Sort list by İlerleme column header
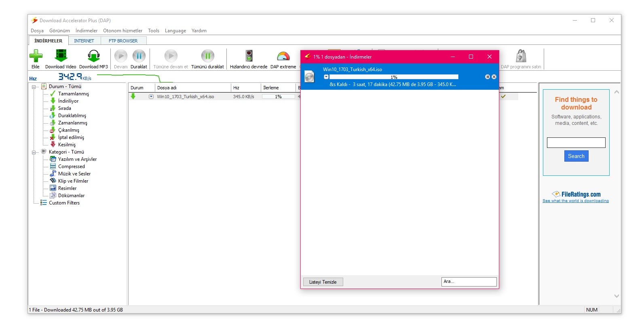Image resolution: width=644 pixels, height=335 pixels. pyautogui.click(x=278, y=88)
